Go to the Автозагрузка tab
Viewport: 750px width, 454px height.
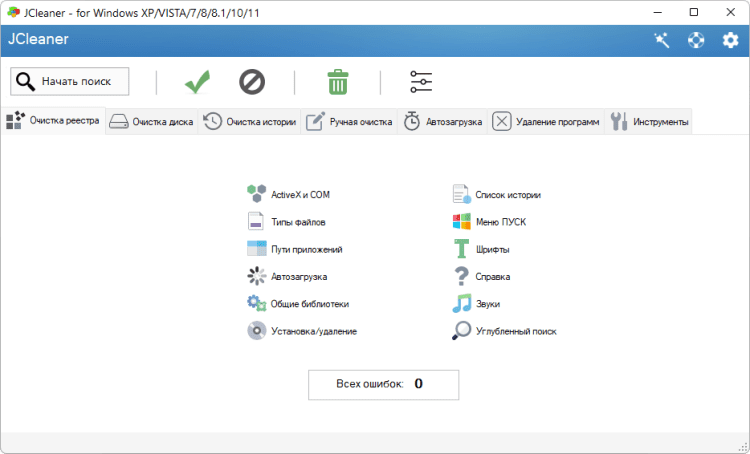tap(443, 122)
